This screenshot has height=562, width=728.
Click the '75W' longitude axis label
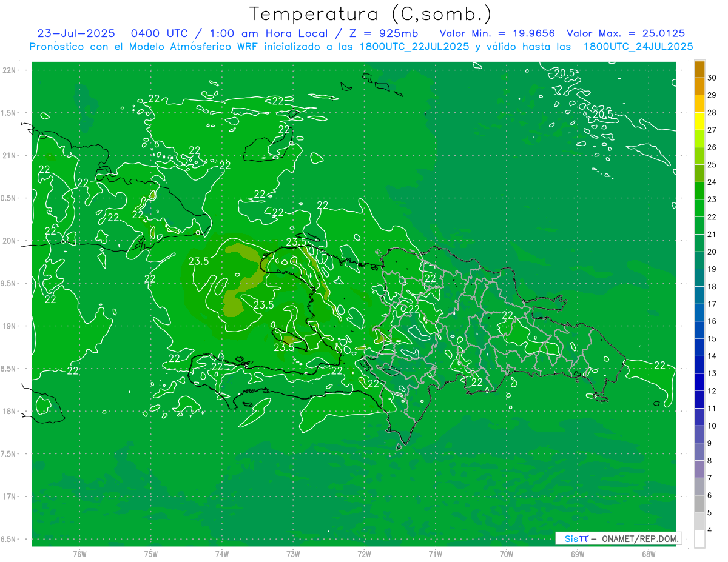coord(150,554)
